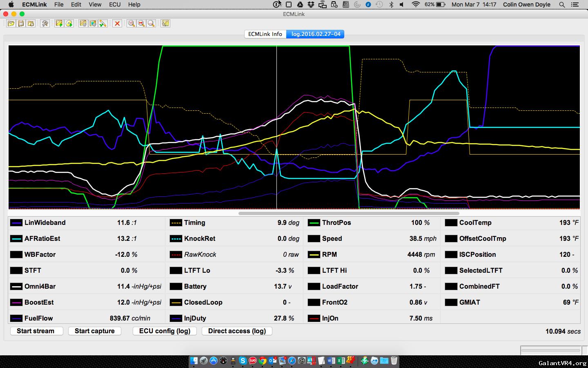Click the green ThrotPos color swatch
The width and height of the screenshot is (588, 368).
click(314, 223)
